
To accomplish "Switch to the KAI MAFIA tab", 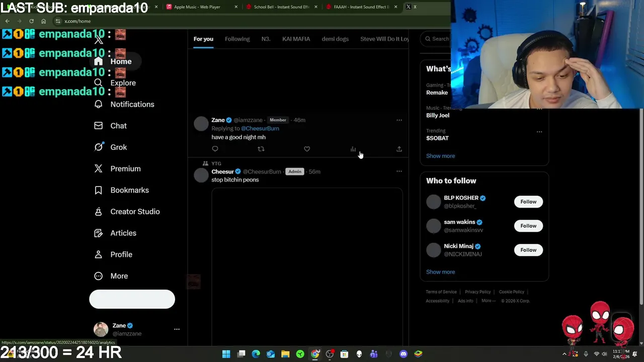I will pos(296,39).
